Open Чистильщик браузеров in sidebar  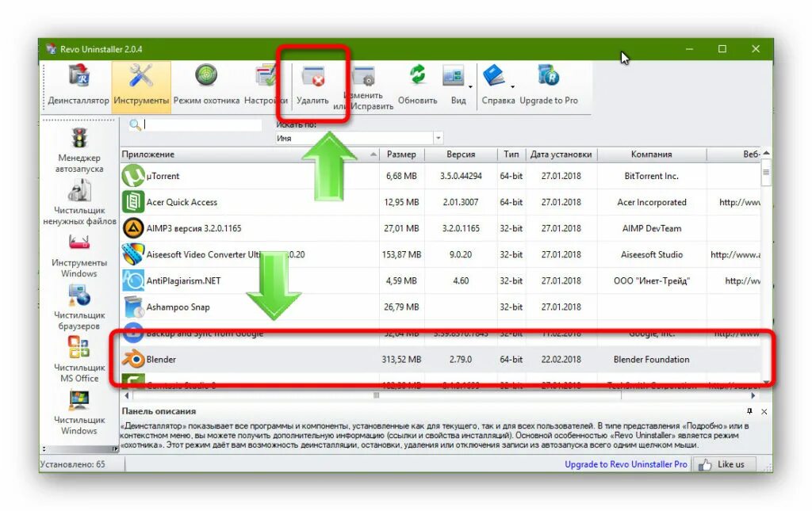click(79, 307)
